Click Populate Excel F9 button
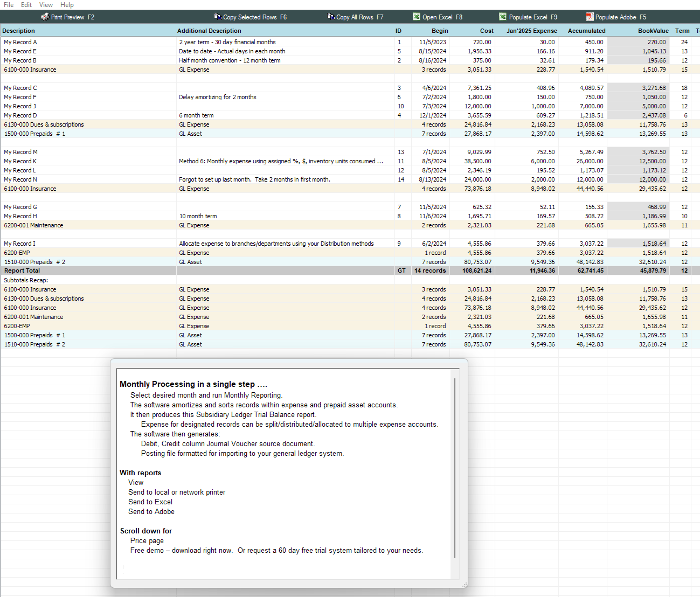Image resolution: width=700 pixels, height=597 pixels. (528, 17)
